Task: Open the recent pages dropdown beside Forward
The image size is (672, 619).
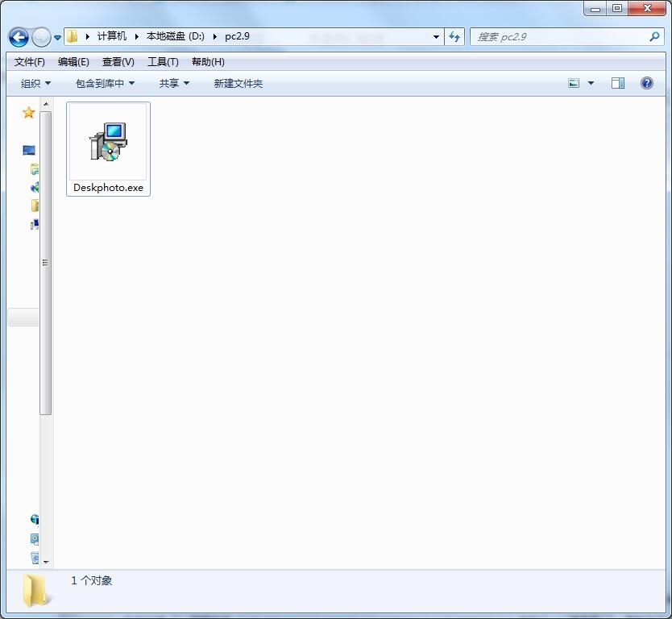Action: (57, 38)
